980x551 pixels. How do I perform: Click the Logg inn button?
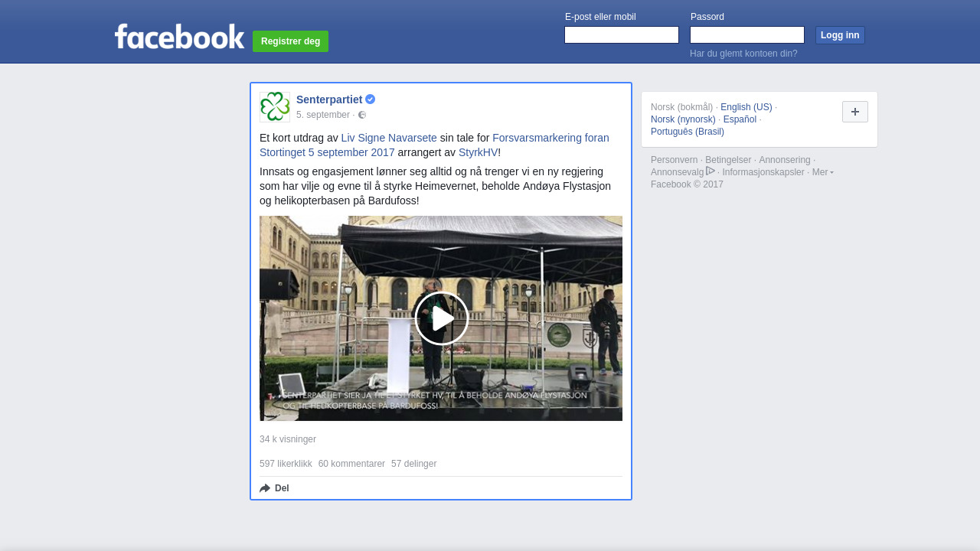pos(840,35)
